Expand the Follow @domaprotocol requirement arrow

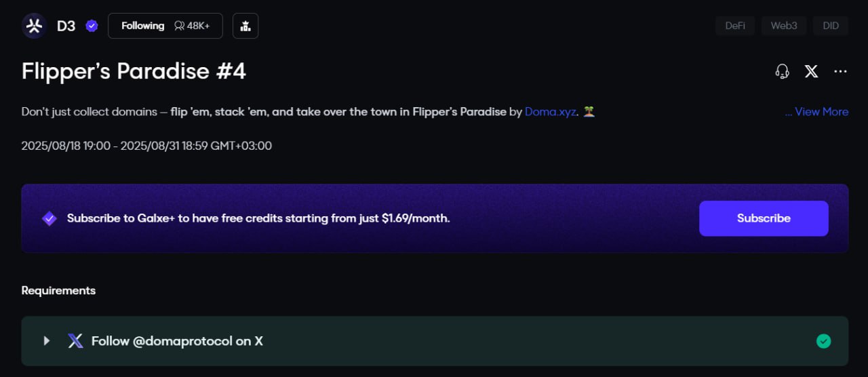tap(47, 341)
